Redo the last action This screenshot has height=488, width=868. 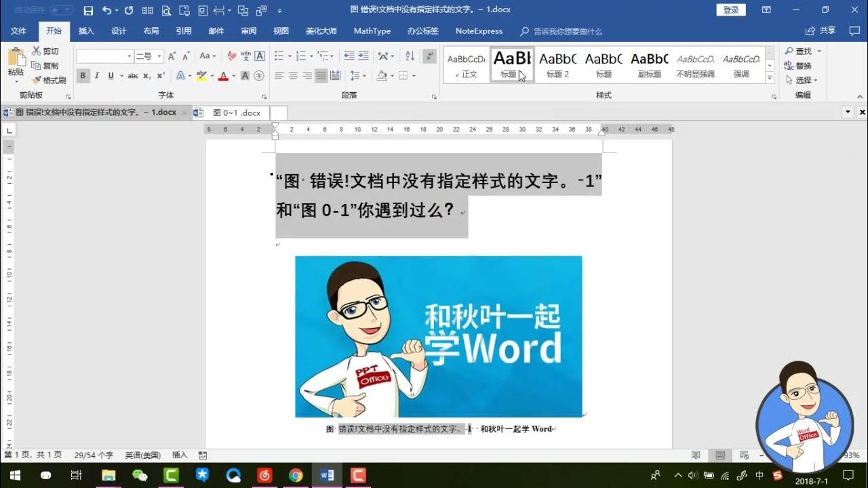point(129,10)
